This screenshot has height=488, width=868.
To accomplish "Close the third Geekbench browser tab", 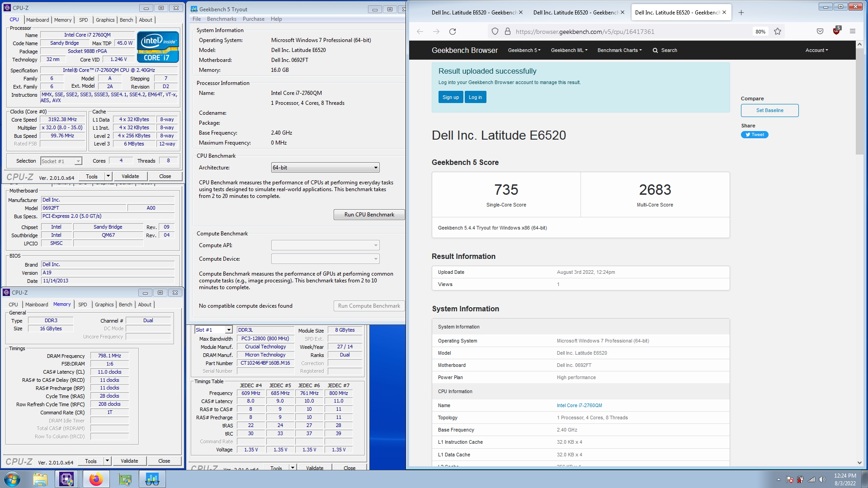I will (x=724, y=12).
